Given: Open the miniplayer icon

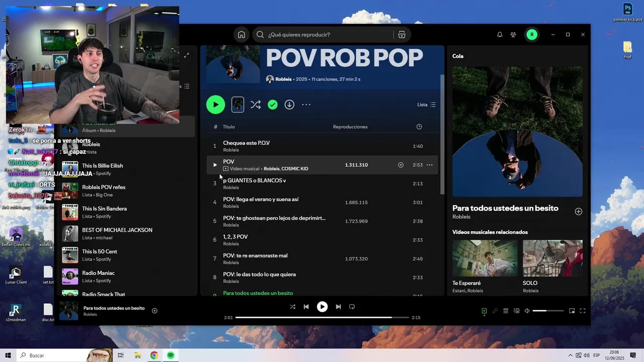Looking at the screenshot, I should pyautogui.click(x=572, y=311).
